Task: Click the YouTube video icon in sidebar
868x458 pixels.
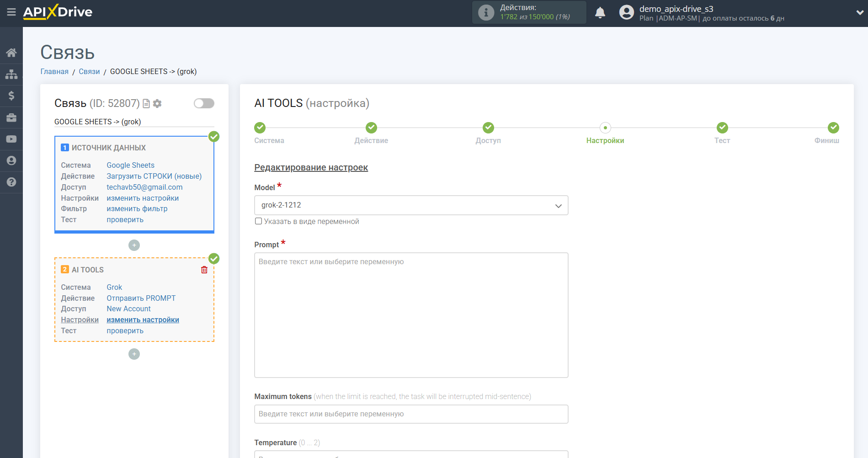Action: coord(11,139)
